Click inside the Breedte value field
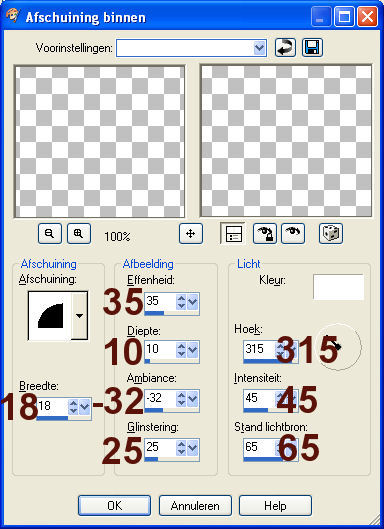Screen dimensions: 384x529 click(52, 407)
